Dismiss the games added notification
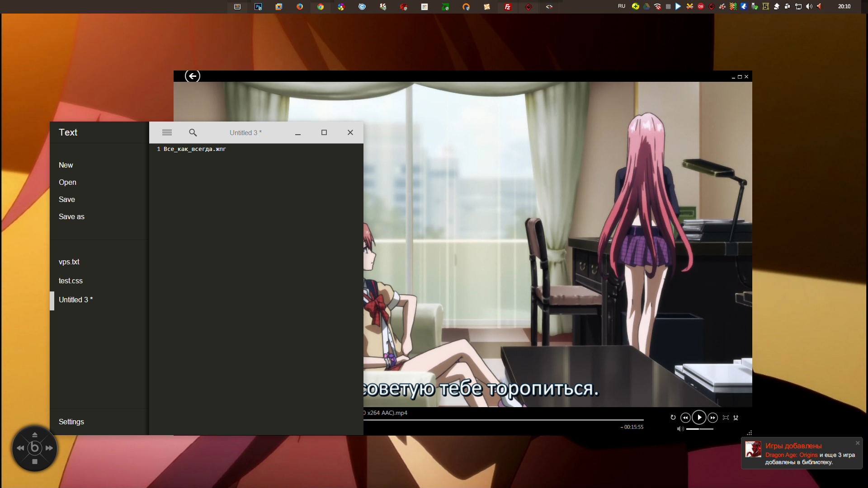Screen dimensions: 868x488 pyautogui.click(x=858, y=443)
